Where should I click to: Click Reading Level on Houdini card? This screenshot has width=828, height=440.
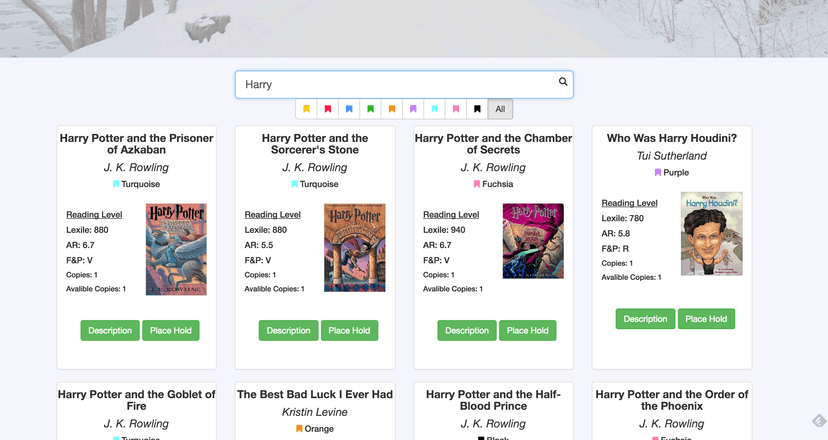click(629, 203)
